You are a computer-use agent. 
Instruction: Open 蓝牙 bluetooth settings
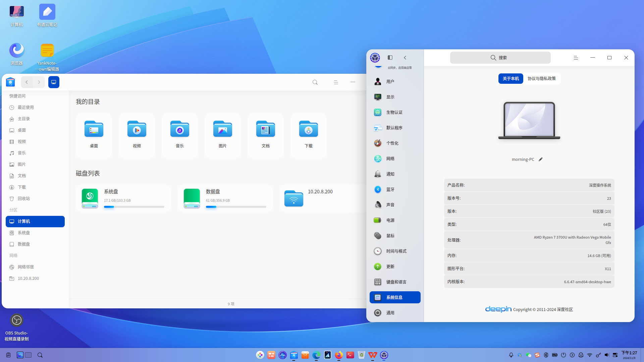click(395, 189)
